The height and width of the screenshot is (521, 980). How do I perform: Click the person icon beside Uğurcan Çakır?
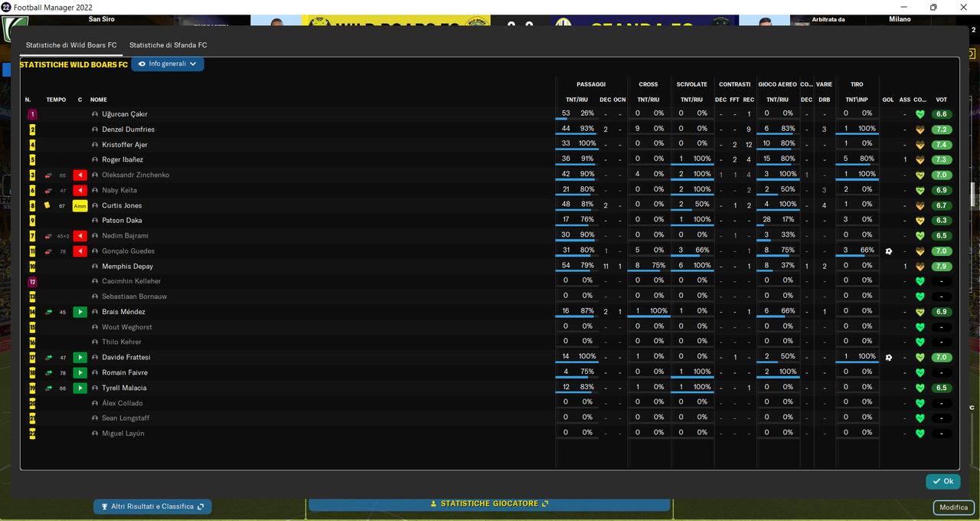95,114
